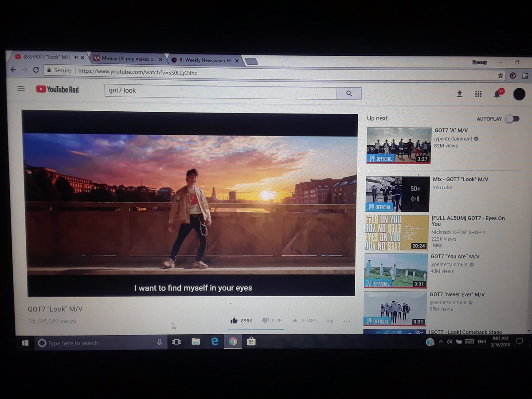532x399 pixels.
Task: Add video to playlist icon
Action: (x=329, y=321)
